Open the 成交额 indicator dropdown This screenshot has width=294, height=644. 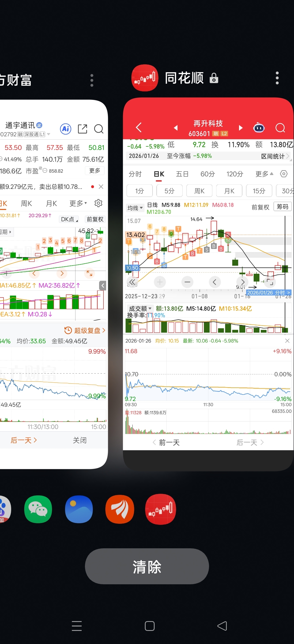coord(140,309)
